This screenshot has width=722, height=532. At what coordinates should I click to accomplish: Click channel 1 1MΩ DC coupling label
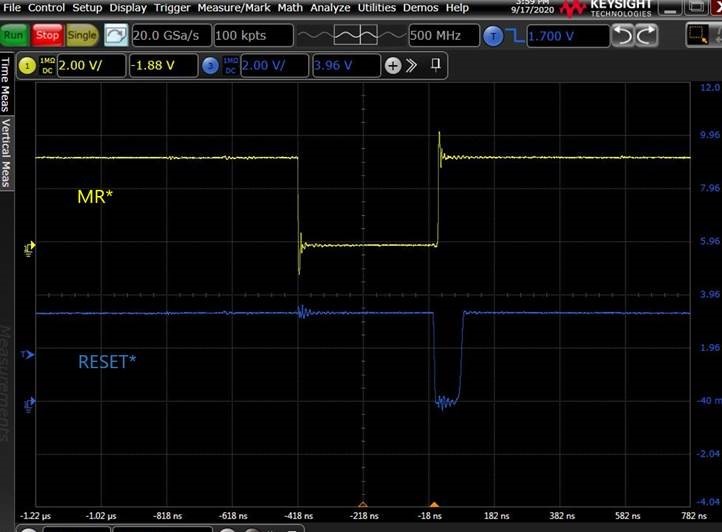click(x=47, y=66)
